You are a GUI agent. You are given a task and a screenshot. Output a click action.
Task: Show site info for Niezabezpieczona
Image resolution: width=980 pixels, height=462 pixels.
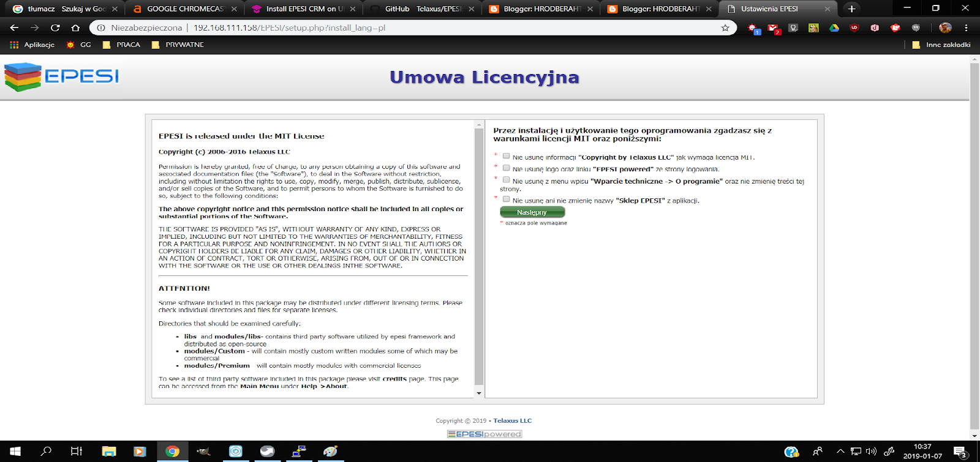140,28
